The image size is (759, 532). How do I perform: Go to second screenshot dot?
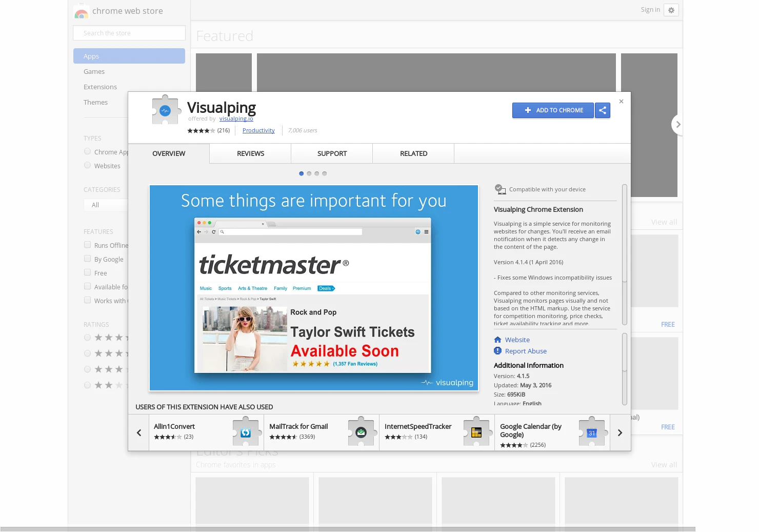click(309, 173)
